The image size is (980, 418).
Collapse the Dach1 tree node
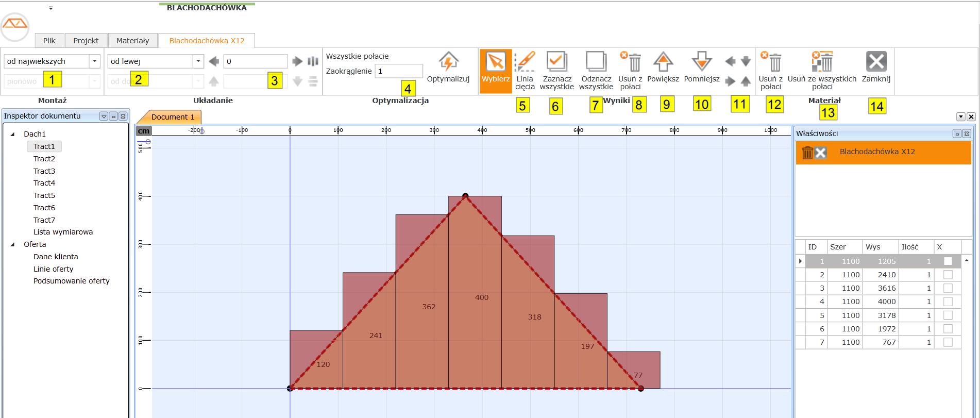coord(13,134)
